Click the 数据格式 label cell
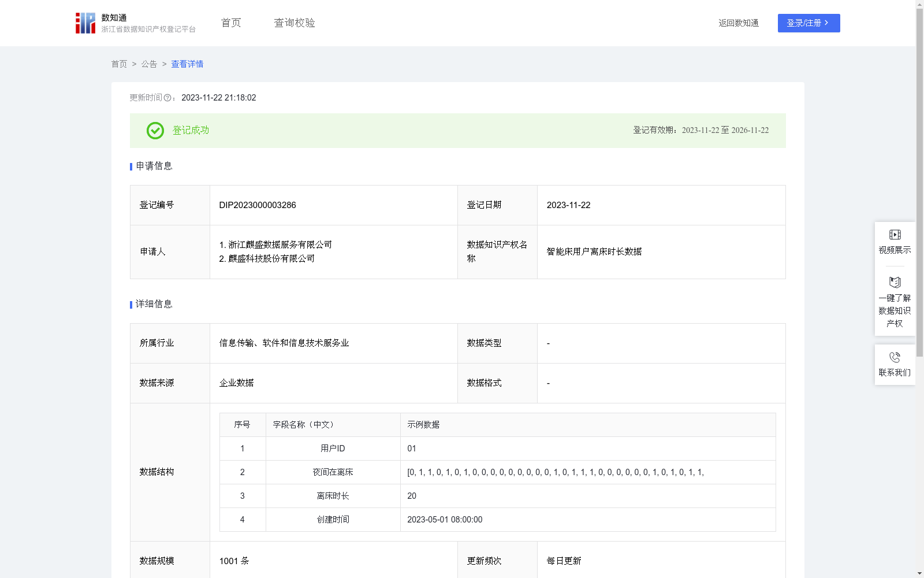Screen dimensions: 924x578 pyautogui.click(x=497, y=383)
